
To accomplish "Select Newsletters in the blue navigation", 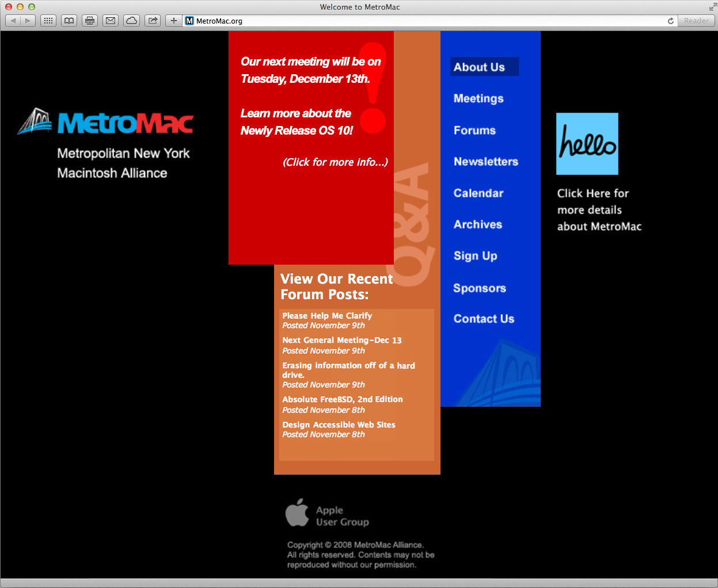I will tap(485, 162).
